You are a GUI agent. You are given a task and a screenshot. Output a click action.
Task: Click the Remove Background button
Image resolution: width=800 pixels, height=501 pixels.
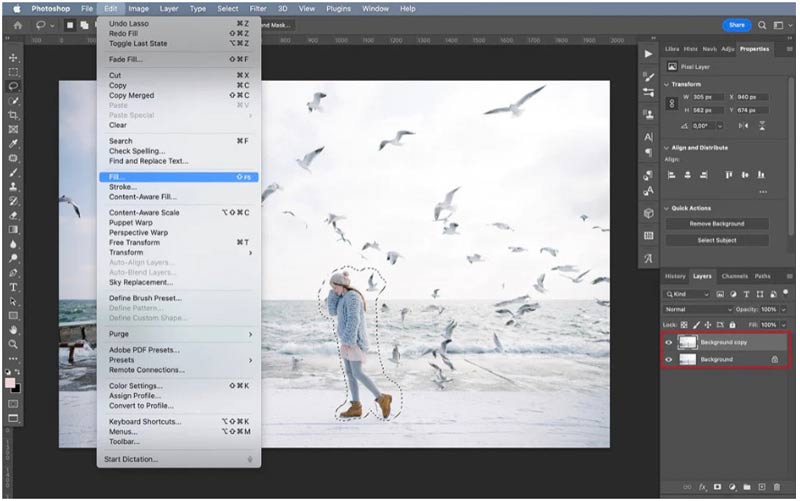[717, 224]
